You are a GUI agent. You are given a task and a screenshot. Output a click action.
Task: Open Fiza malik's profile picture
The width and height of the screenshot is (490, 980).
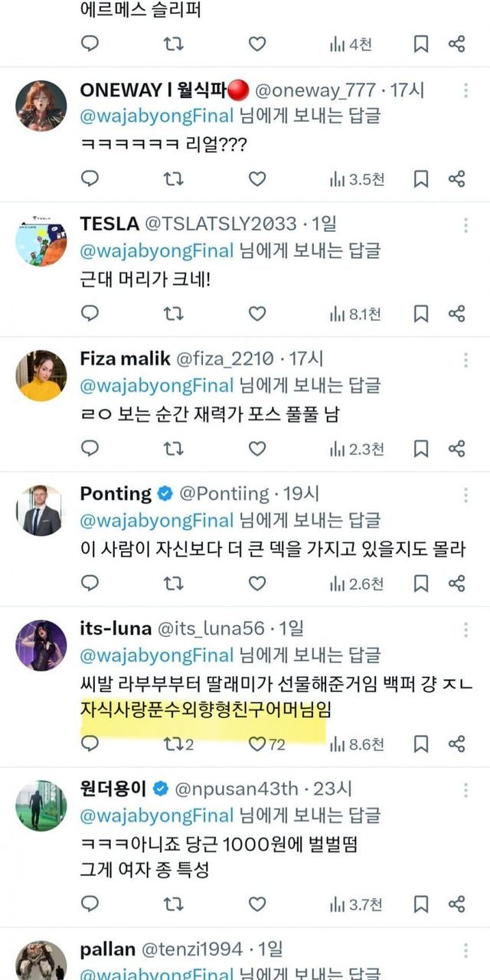pos(41,375)
